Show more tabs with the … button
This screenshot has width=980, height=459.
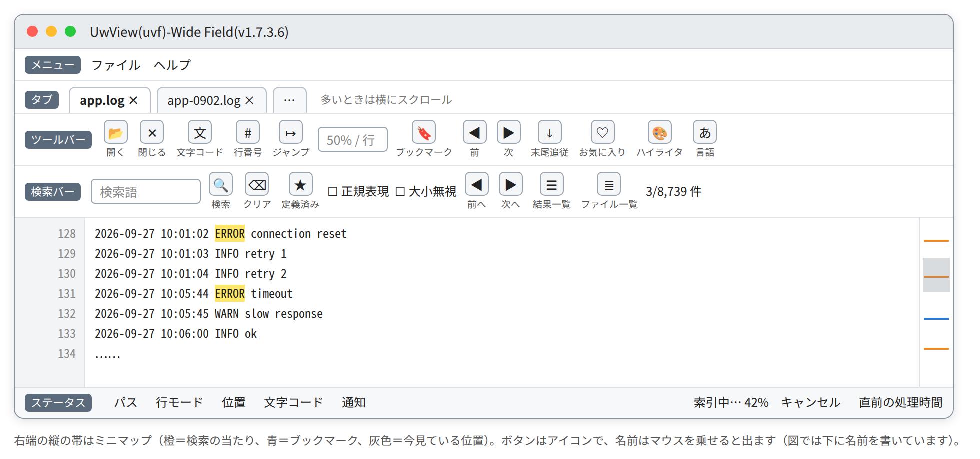(x=289, y=100)
